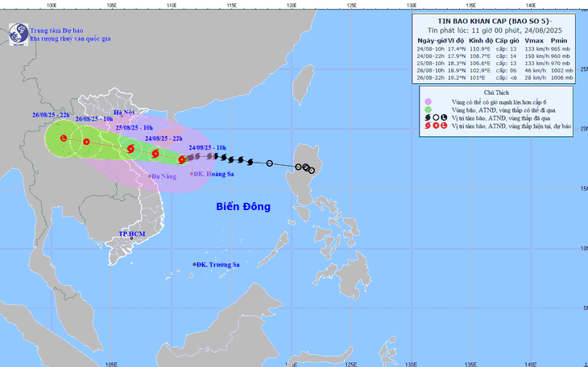Click the red circle marker at 26/08/25 - 10h
The image size is (588, 367).
tap(86, 142)
